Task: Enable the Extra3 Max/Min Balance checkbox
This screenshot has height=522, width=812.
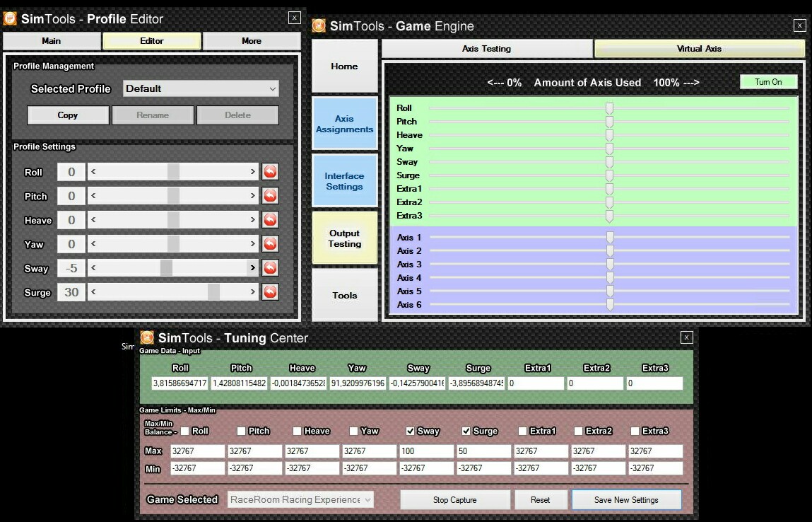Action: pos(635,431)
